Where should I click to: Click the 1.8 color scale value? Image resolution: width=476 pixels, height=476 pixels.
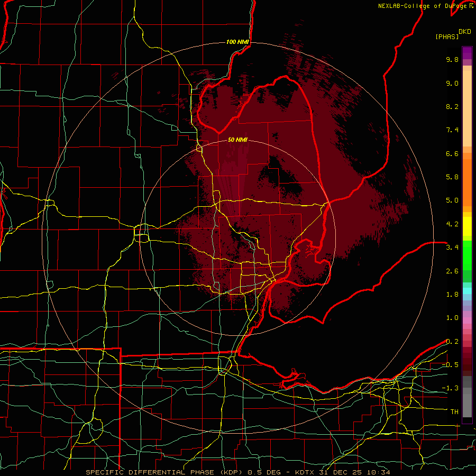pos(452,295)
